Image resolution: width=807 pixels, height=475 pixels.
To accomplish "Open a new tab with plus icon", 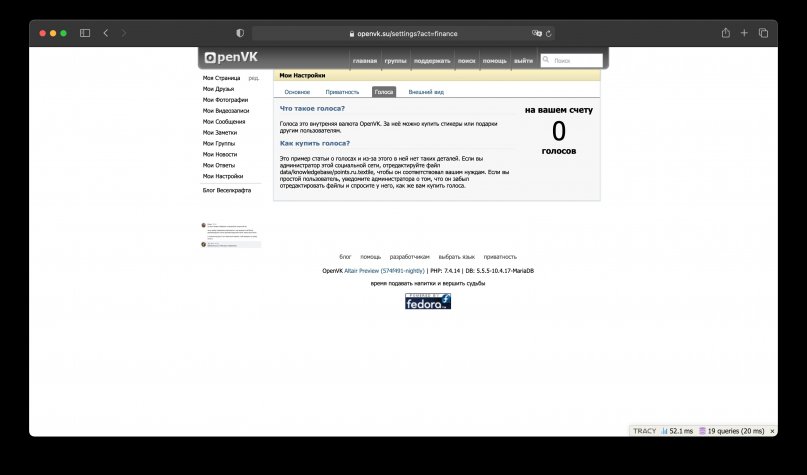I will click(744, 33).
